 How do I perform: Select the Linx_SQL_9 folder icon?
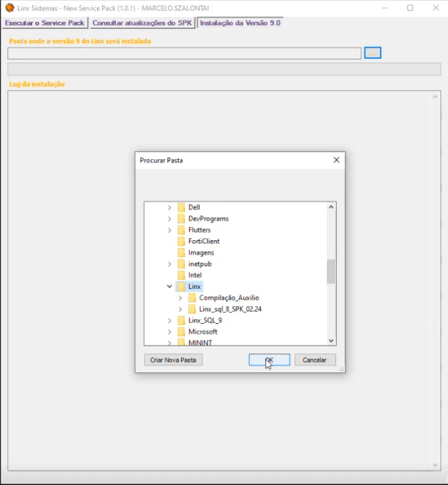[x=181, y=321]
